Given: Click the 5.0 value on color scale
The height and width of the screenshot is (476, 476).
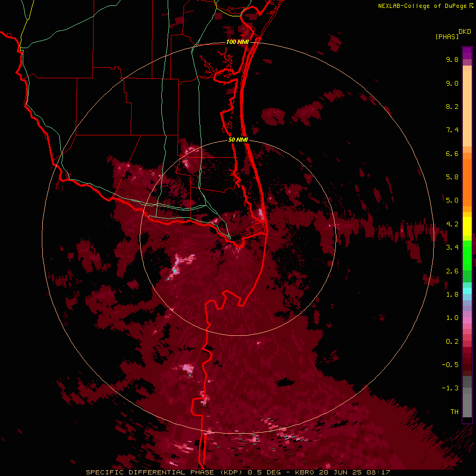Looking at the screenshot, I should click(452, 200).
